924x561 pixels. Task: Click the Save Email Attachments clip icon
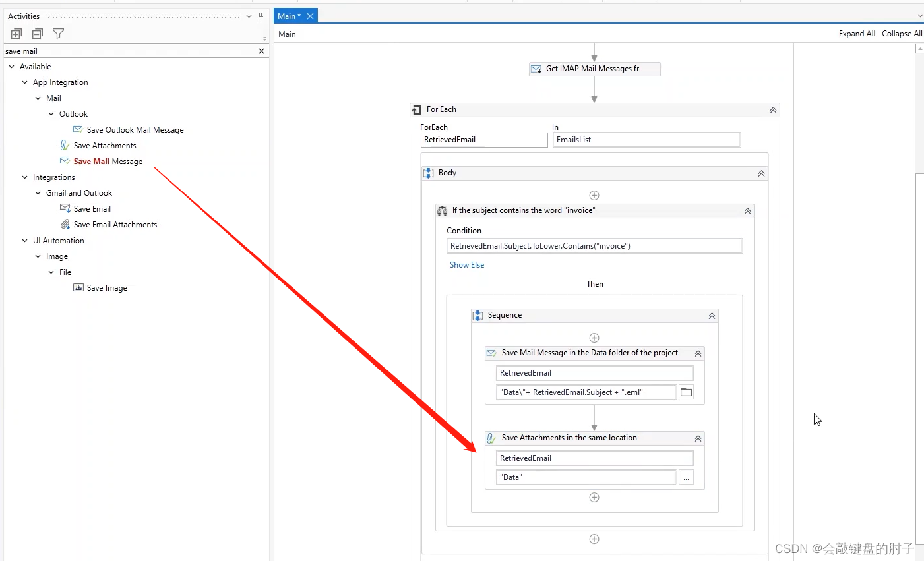coord(65,224)
